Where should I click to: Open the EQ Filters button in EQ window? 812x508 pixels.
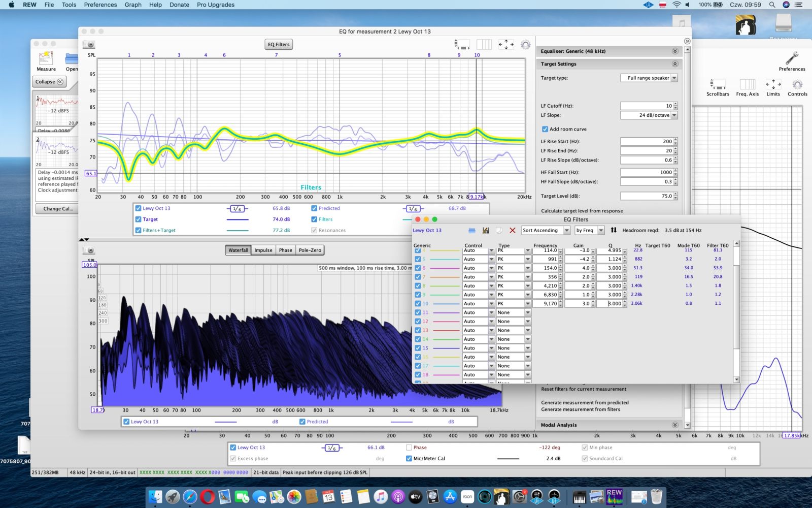pyautogui.click(x=279, y=45)
